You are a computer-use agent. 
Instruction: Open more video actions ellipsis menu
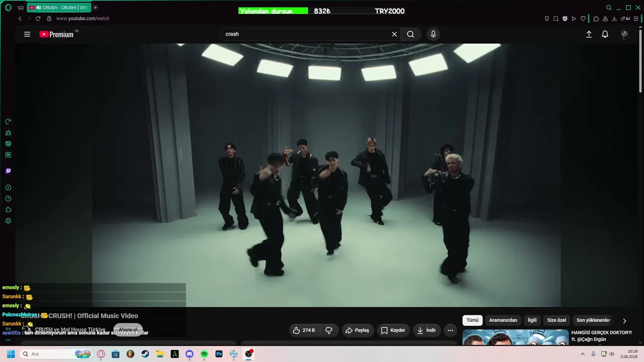[x=450, y=330]
